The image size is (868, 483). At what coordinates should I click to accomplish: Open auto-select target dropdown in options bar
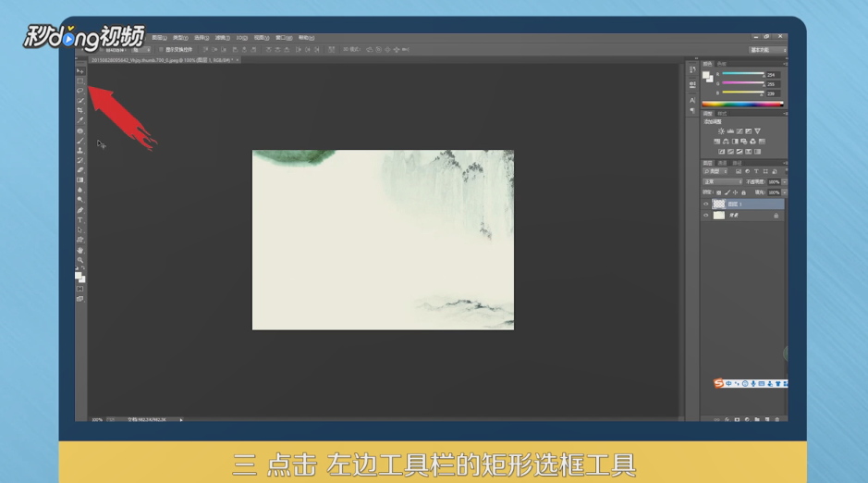[x=141, y=50]
